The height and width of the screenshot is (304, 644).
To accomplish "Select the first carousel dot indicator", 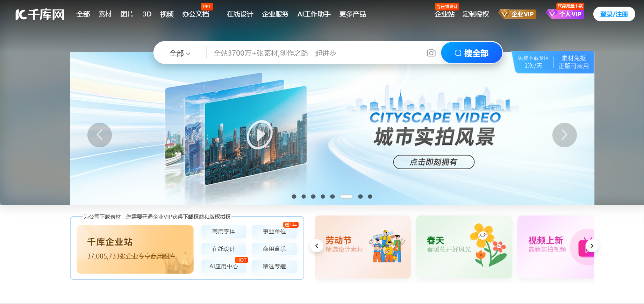I will pos(294,197).
